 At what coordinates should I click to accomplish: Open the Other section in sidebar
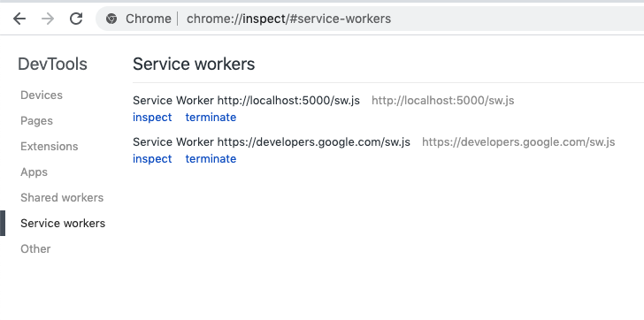[35, 249]
